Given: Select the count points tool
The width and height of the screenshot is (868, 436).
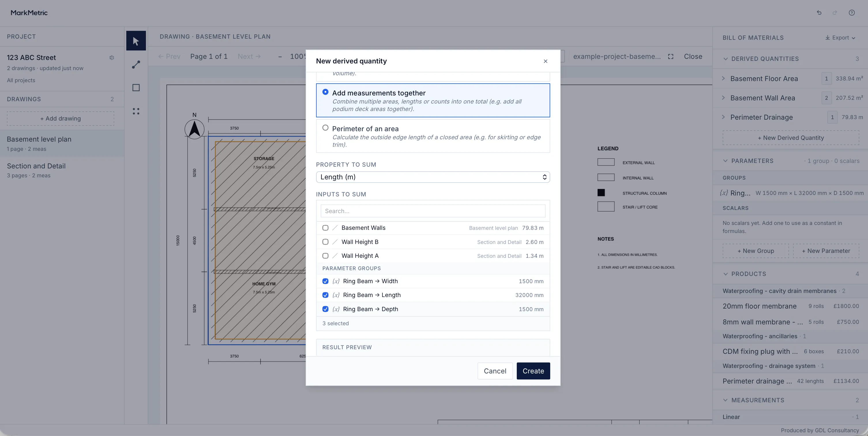Looking at the screenshot, I should pos(136,111).
